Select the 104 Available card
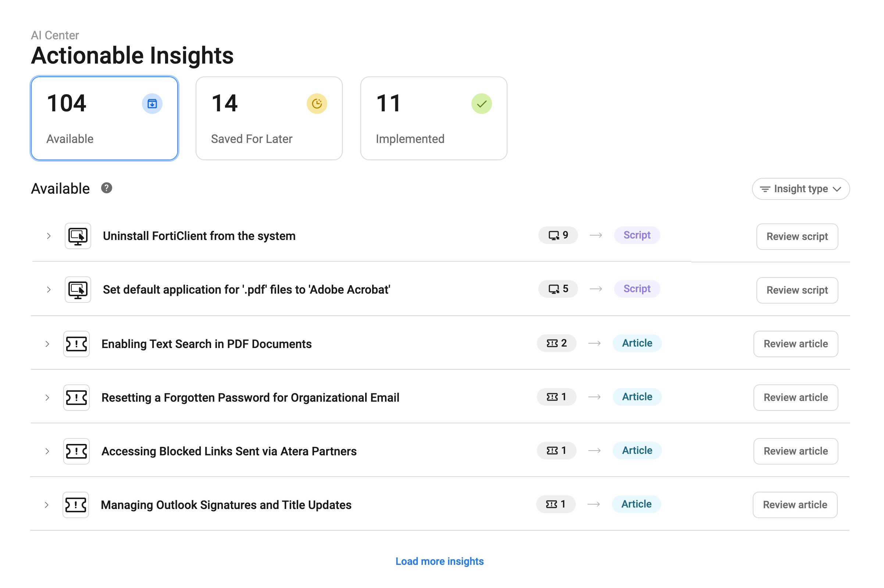Viewport: 884px width, 588px height. pos(104,118)
